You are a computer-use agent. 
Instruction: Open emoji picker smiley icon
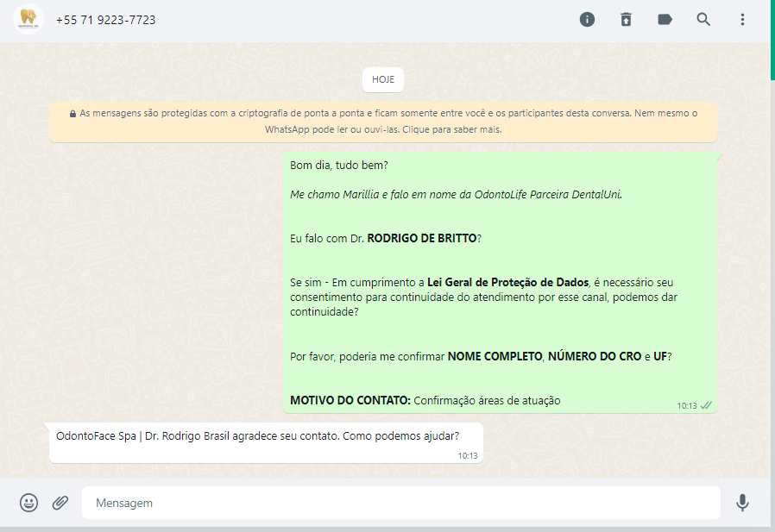tap(28, 503)
